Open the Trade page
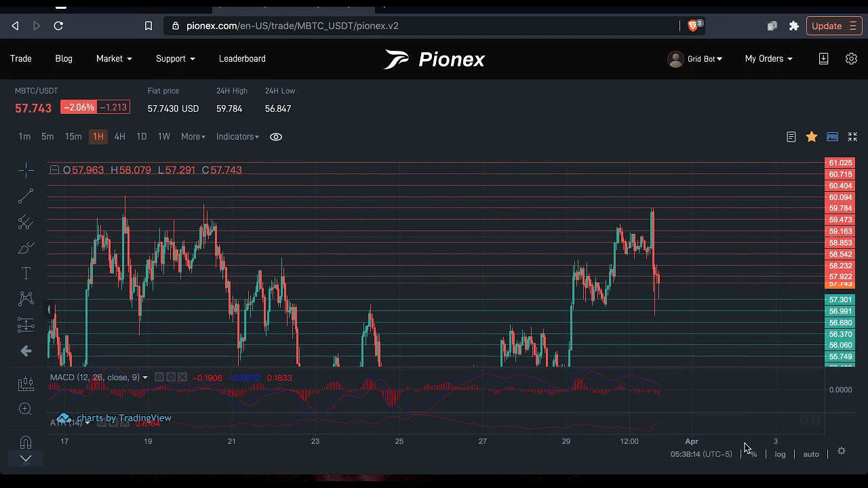This screenshot has width=868, height=488. click(x=21, y=59)
